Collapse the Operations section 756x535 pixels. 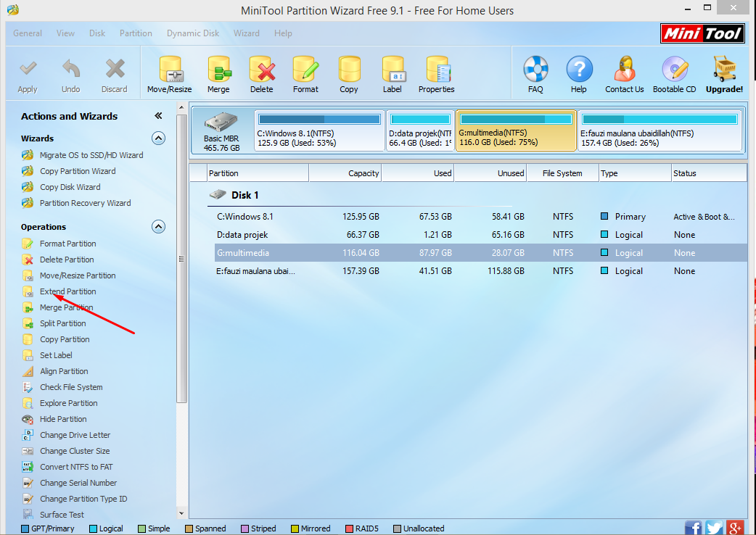coord(159,227)
